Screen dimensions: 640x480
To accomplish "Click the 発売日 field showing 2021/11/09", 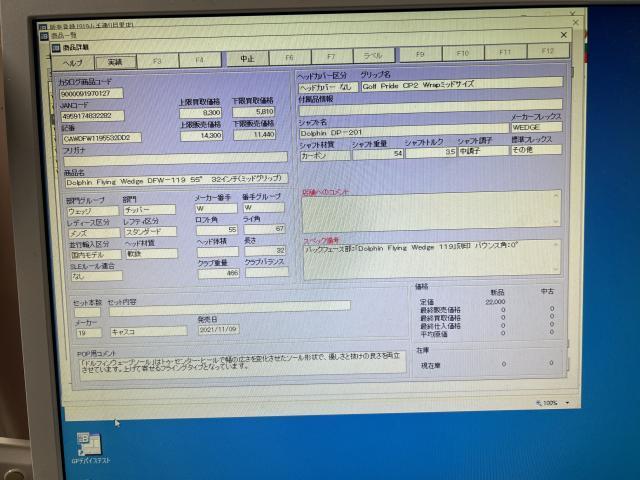I will tap(218, 329).
